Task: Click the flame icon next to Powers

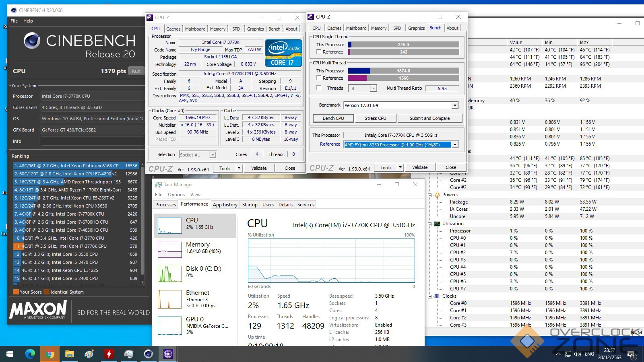Action: pyautogui.click(x=437, y=195)
